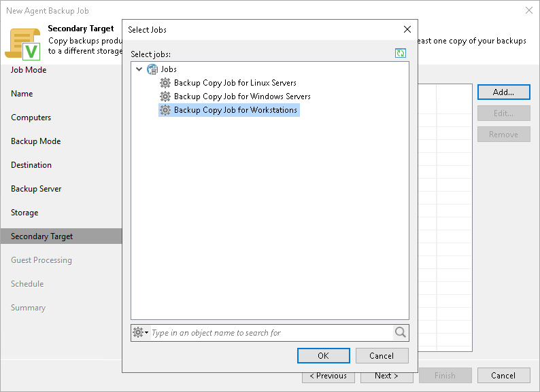
Task: Collapse the Jobs tree node
Action: point(139,69)
